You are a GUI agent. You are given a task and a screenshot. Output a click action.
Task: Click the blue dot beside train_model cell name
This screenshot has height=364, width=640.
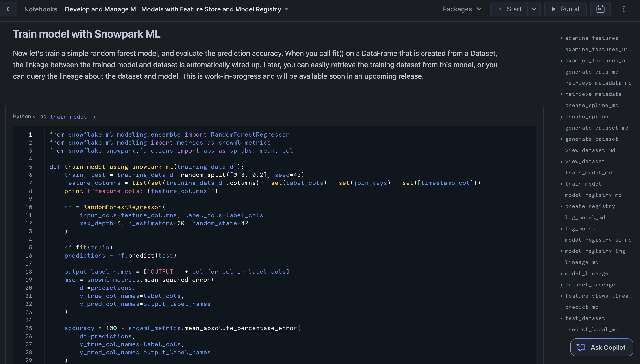coord(94,117)
